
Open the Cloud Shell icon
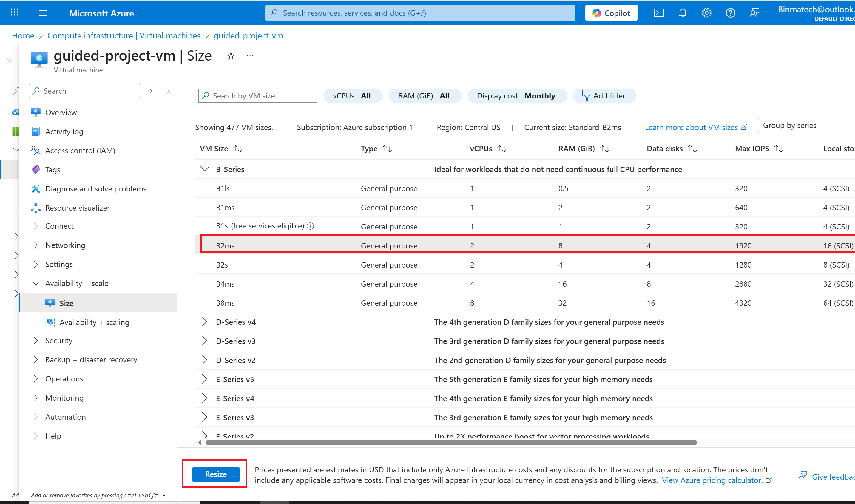pyautogui.click(x=659, y=13)
